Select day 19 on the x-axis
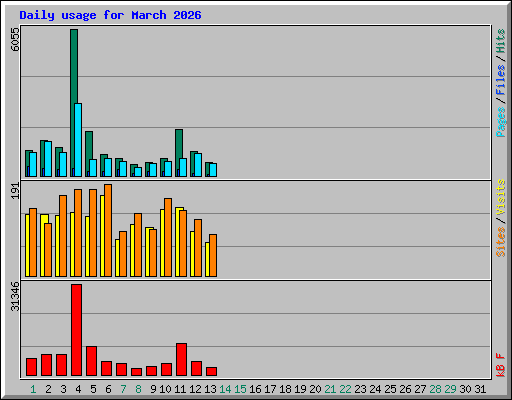 [x=300, y=389]
